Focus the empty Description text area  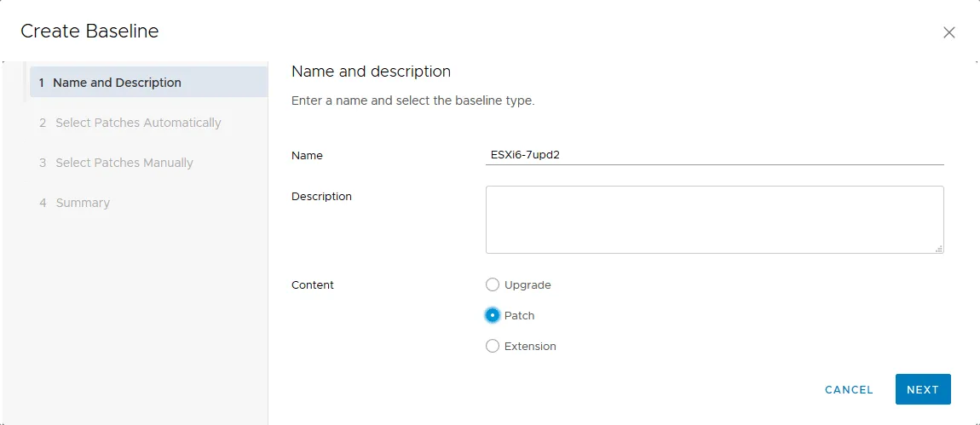(714, 219)
